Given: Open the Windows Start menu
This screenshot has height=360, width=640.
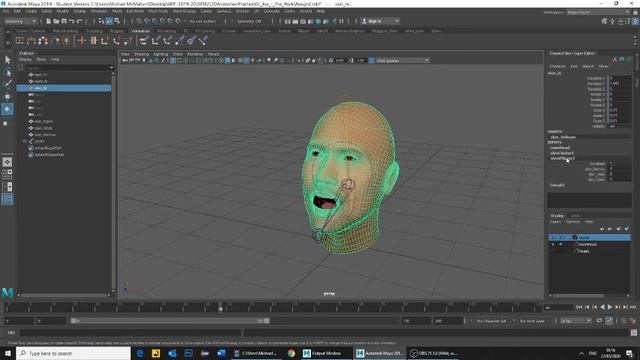Looking at the screenshot, I should point(7,353).
